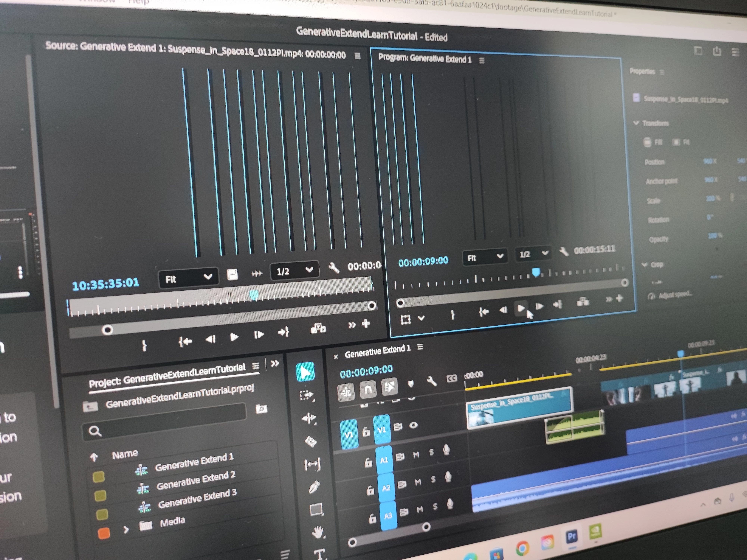Open Generative Extend 1 timeline panel menu

pyautogui.click(x=420, y=347)
